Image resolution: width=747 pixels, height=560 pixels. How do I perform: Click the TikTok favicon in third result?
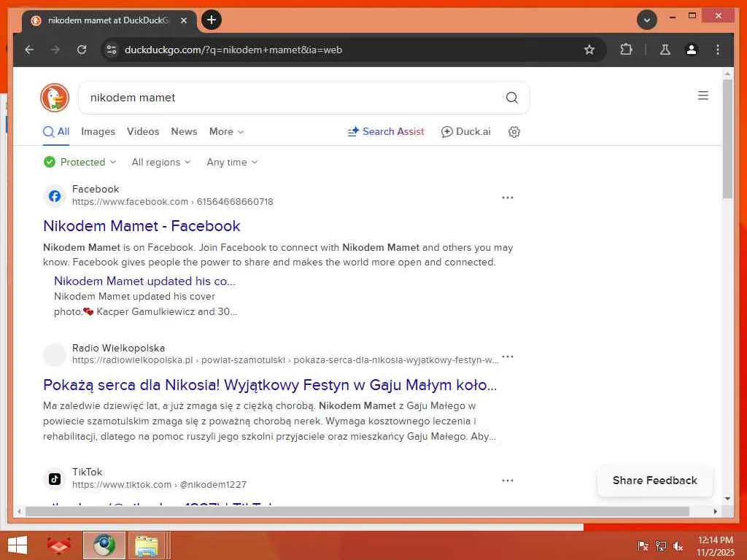55,478
